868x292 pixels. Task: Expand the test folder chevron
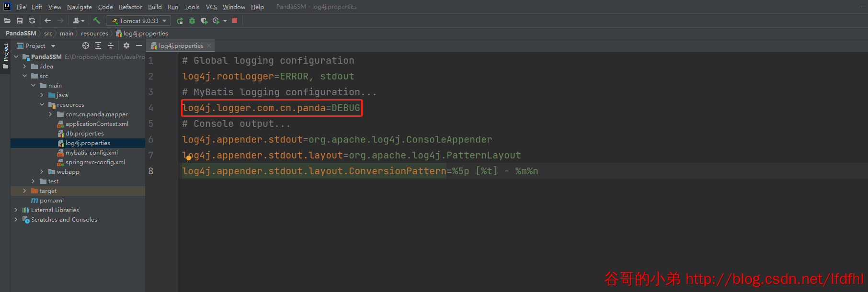tap(33, 181)
